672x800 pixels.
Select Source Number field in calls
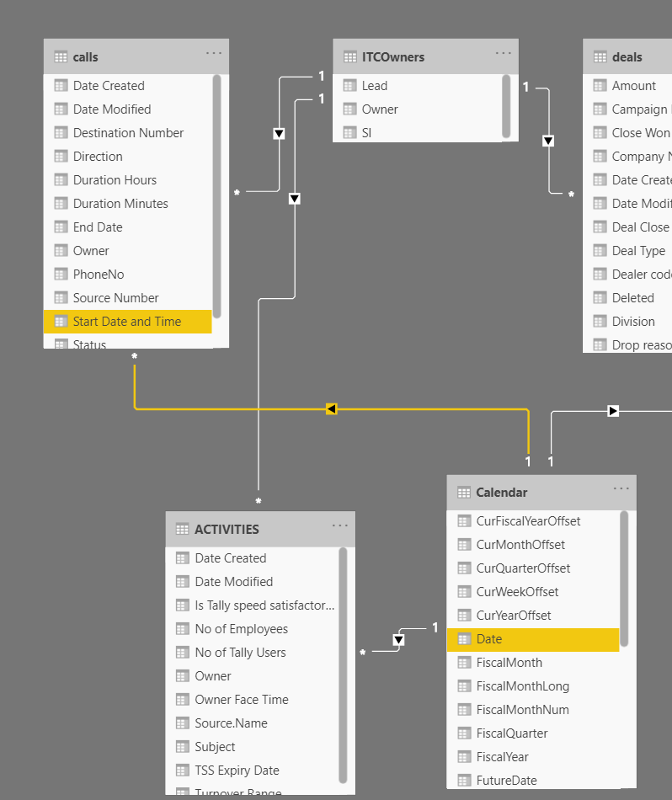127,297
